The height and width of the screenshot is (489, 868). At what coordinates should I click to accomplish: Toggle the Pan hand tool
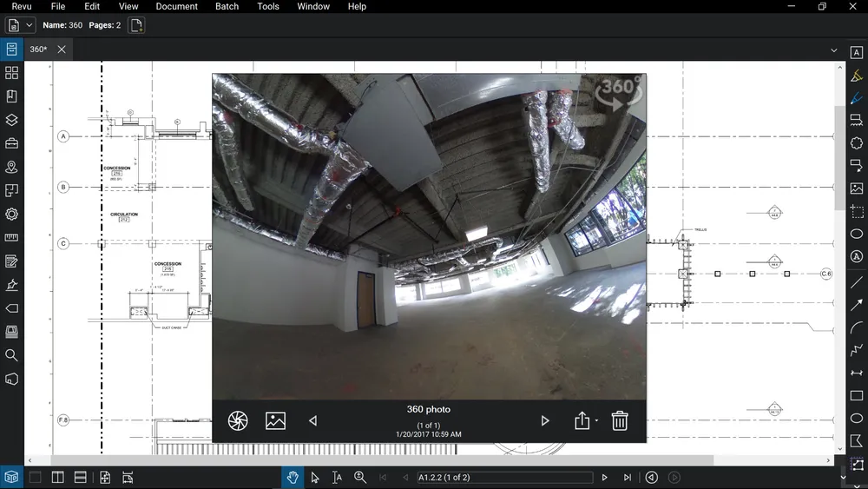(293, 478)
